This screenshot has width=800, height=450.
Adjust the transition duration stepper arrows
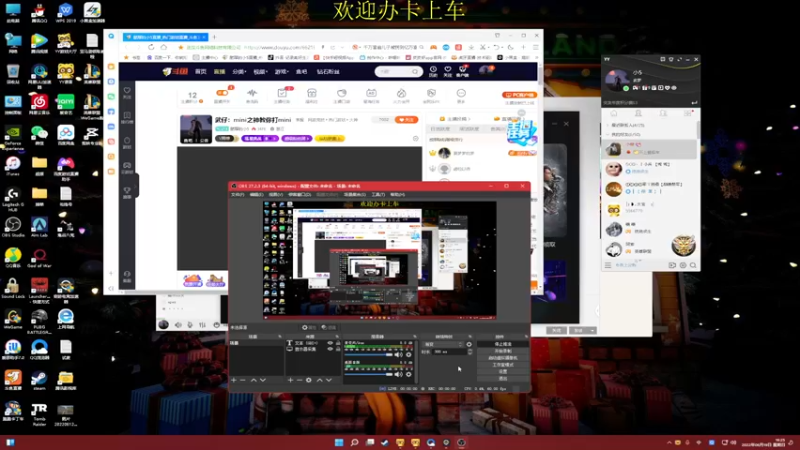(x=469, y=352)
